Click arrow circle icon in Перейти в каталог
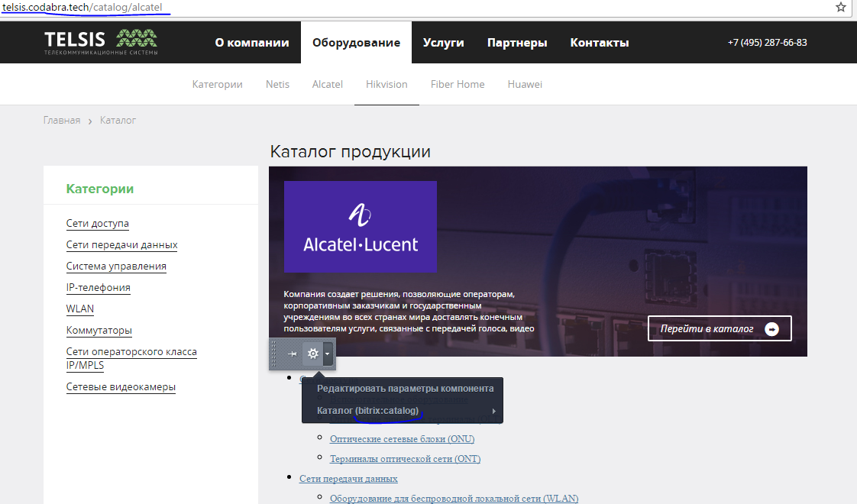The height and width of the screenshot is (504, 857). (771, 329)
